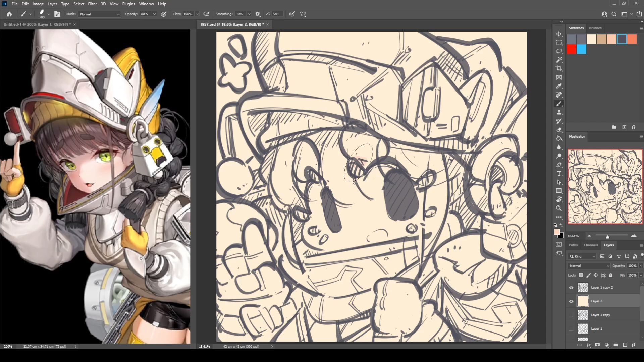644x362 pixels.
Task: Open the brush Mode dropdown
Action: click(99, 14)
